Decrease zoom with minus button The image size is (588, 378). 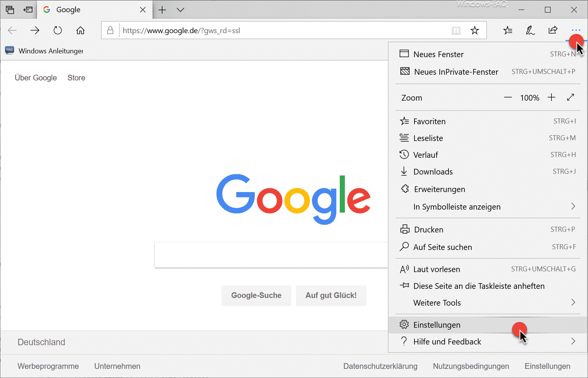(508, 98)
